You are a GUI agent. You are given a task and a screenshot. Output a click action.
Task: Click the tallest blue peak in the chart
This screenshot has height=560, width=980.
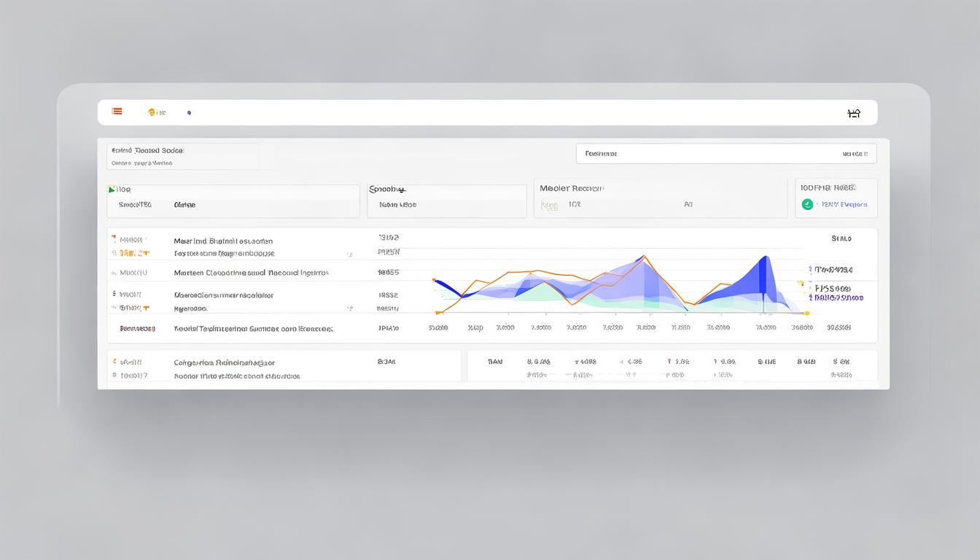(x=764, y=258)
